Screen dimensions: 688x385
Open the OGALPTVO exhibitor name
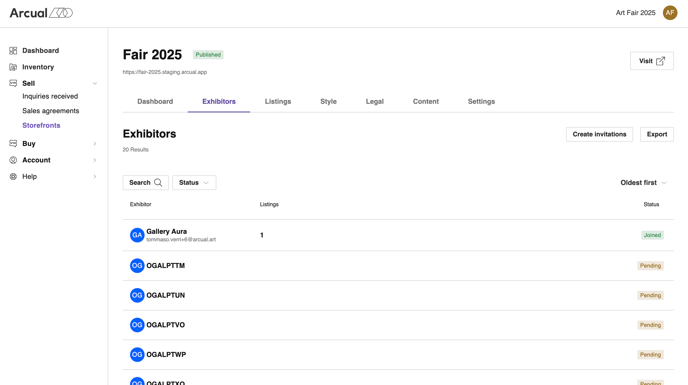tap(165, 325)
